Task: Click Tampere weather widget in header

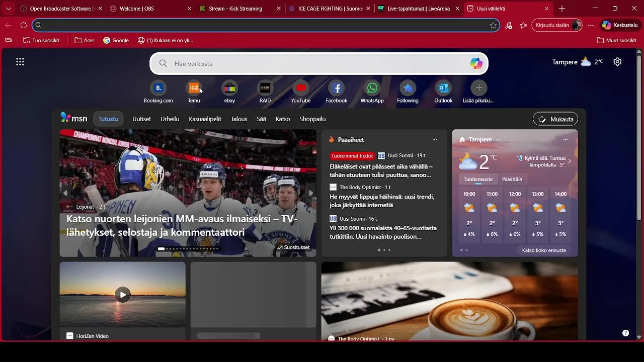Action: [577, 62]
